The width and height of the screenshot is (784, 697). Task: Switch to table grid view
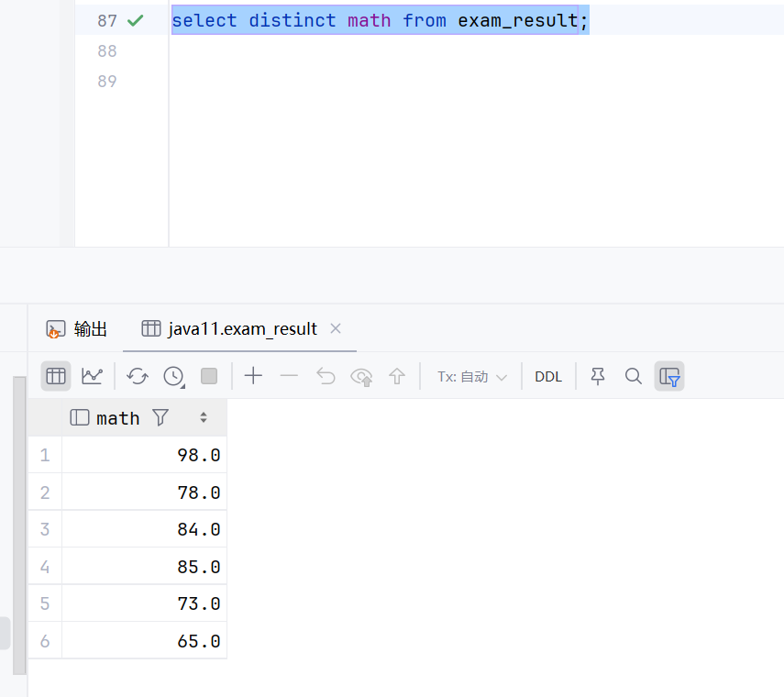point(56,376)
